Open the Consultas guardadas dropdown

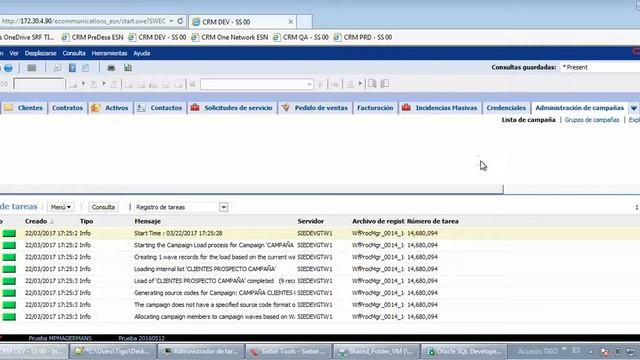(600, 67)
